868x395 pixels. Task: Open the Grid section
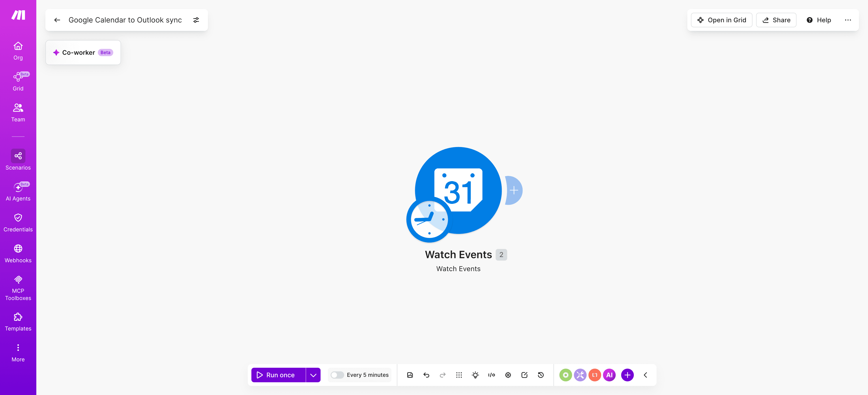[18, 82]
